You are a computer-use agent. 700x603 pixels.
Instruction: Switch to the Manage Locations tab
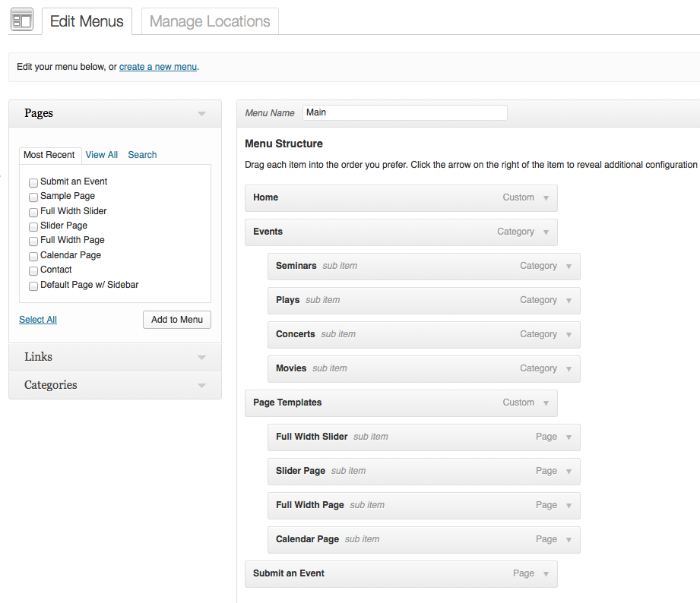tap(210, 21)
